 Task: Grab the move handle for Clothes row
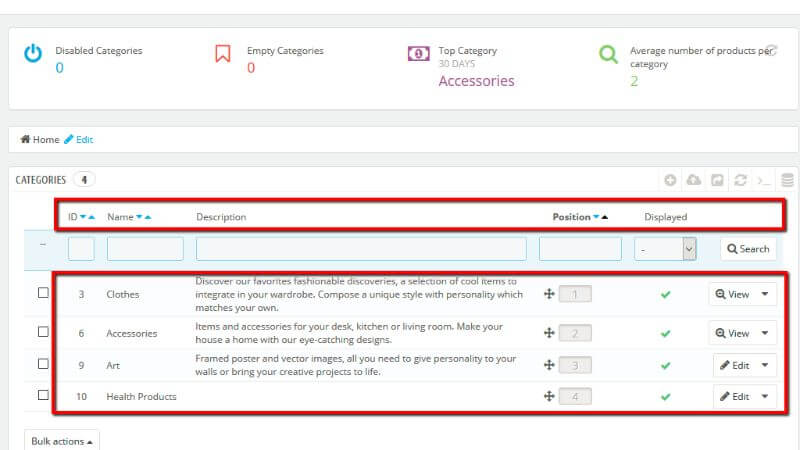pyautogui.click(x=549, y=294)
